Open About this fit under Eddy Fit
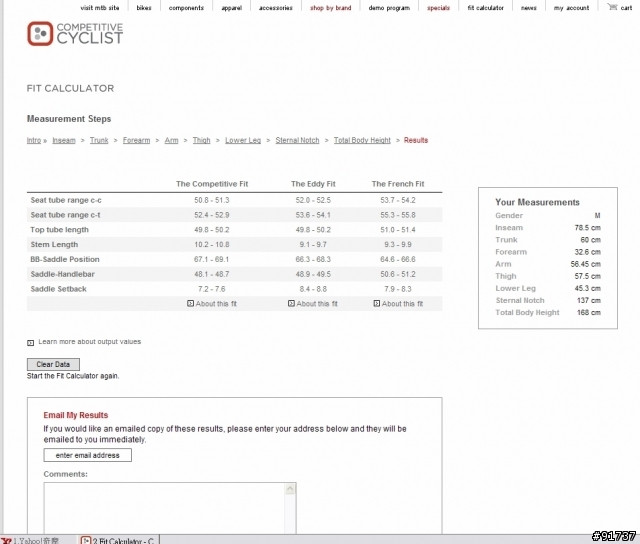The width and height of the screenshot is (640, 544). pyautogui.click(x=313, y=304)
